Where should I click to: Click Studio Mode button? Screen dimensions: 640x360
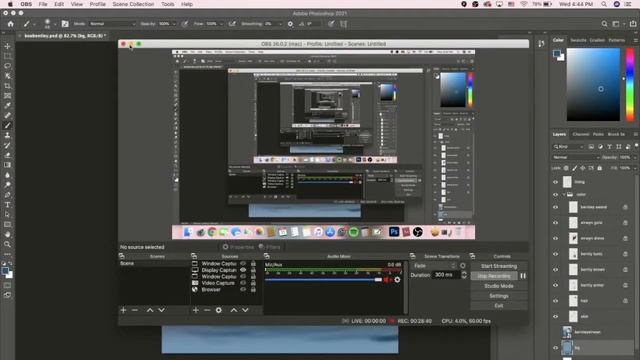tap(499, 286)
